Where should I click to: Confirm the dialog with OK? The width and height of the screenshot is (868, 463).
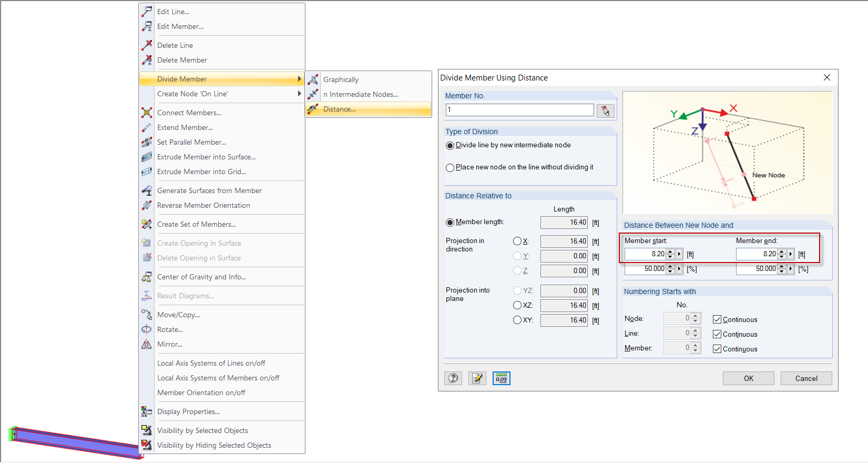pyautogui.click(x=749, y=378)
